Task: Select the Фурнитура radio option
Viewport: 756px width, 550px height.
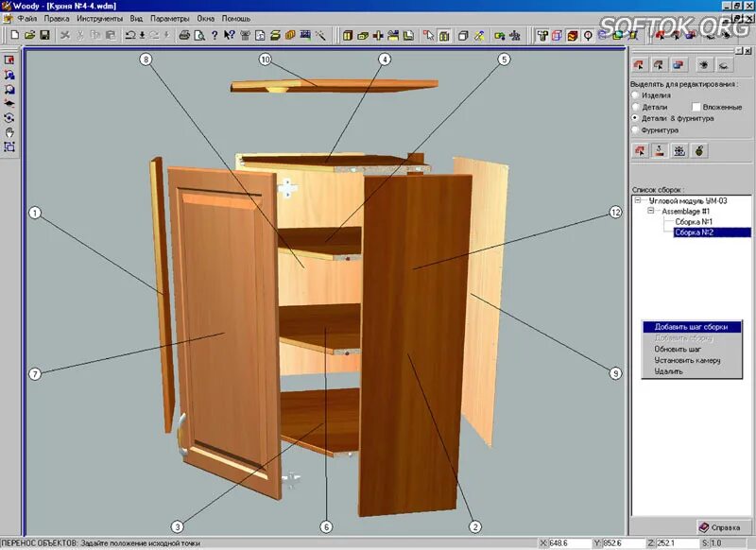Action: click(x=655, y=130)
